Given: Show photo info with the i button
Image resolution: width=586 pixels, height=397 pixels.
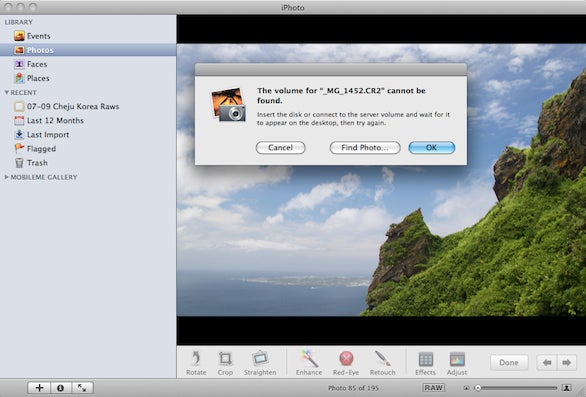Looking at the screenshot, I should 61,388.
